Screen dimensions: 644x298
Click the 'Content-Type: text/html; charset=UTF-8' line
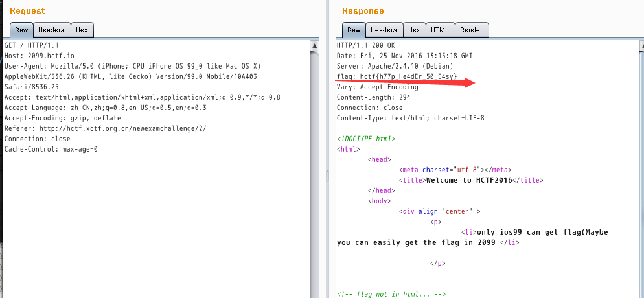pos(411,118)
